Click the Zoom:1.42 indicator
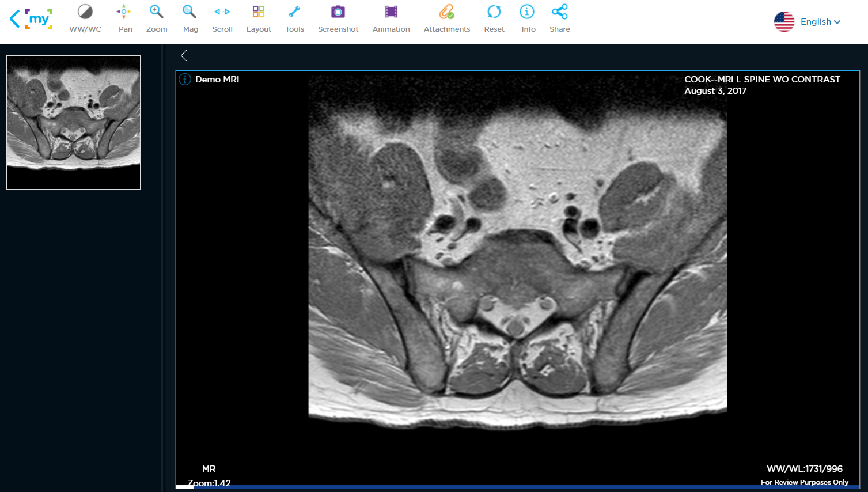The width and height of the screenshot is (868, 492). point(209,483)
